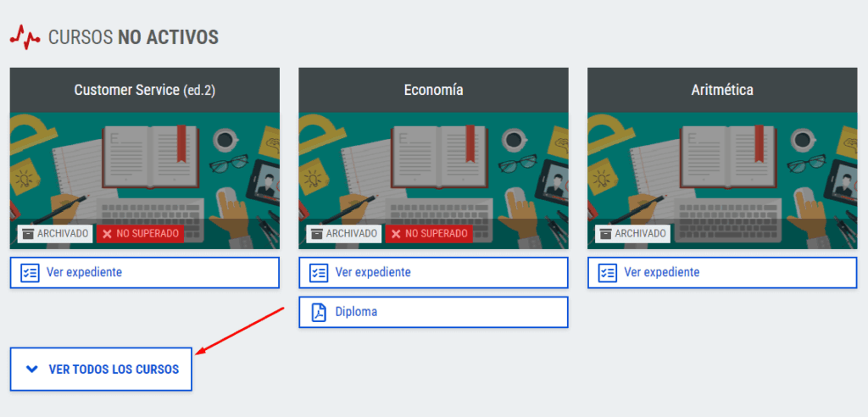Click X icon in Economía No Superado badge
The image size is (868, 417).
tap(396, 234)
